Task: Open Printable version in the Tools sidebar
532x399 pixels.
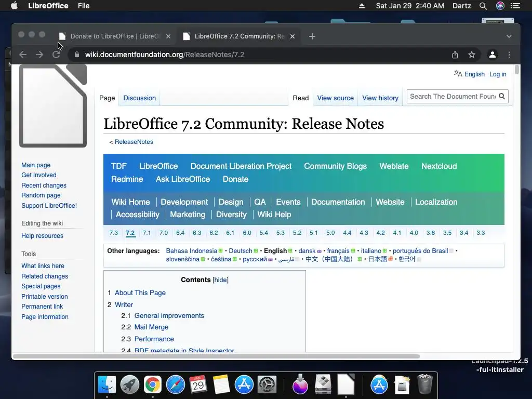Action: tap(45, 297)
